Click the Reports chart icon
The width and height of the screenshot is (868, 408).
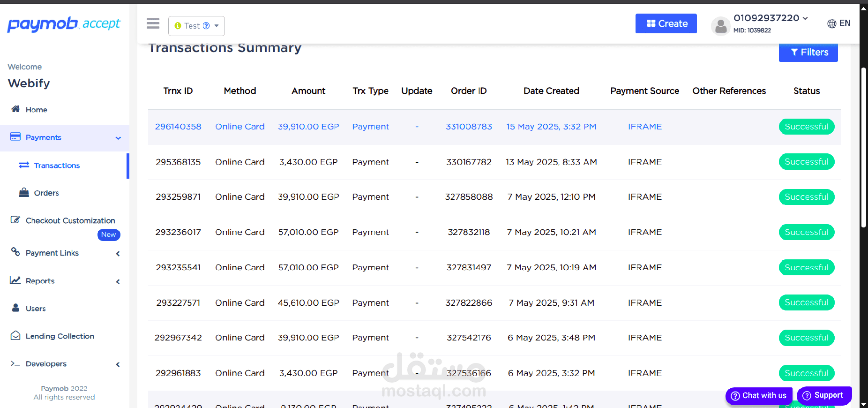(15, 280)
